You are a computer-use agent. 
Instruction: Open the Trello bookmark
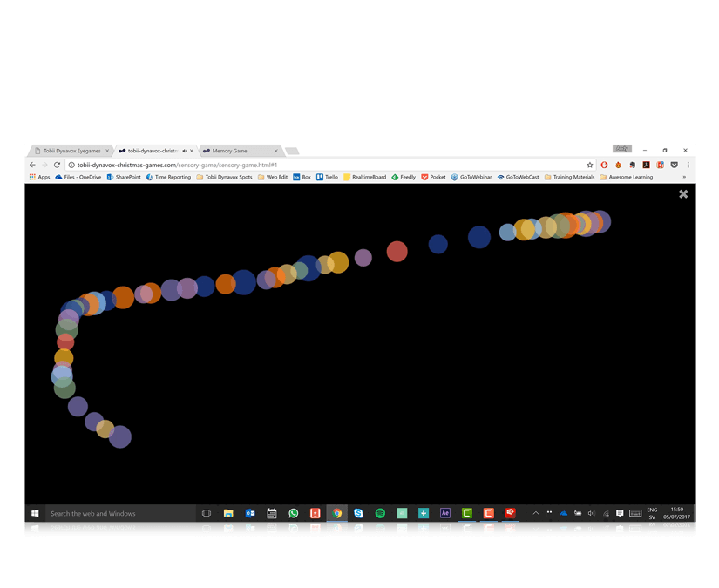tap(327, 177)
